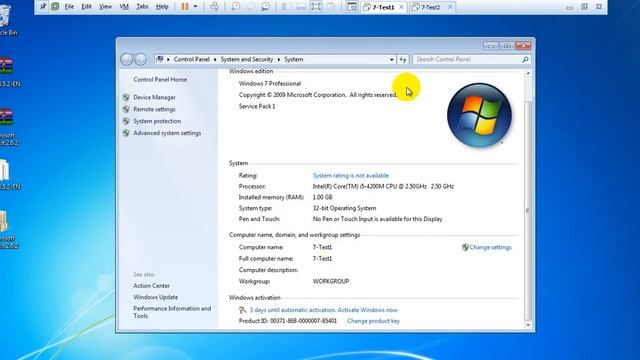The image size is (640, 360).
Task: Click the Product ID number text
Action: (x=304, y=321)
